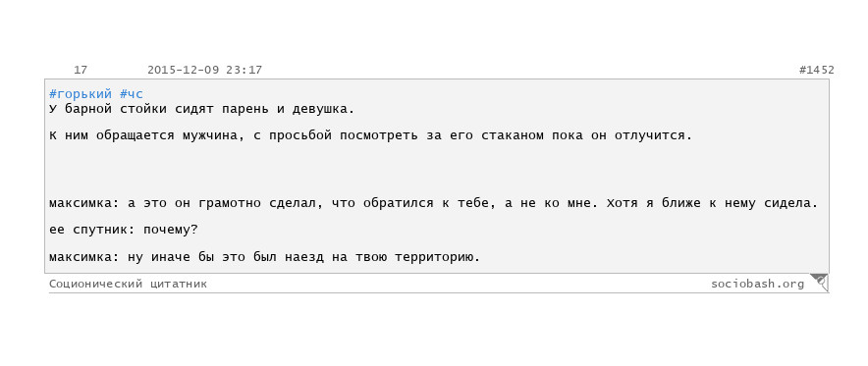Click the line 'ее спутник: почему?'

(x=124, y=230)
